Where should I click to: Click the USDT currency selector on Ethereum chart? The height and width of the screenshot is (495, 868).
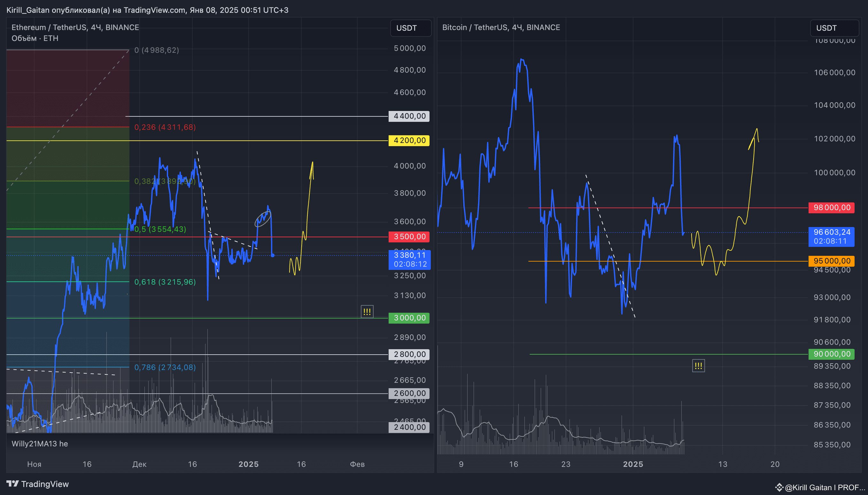(410, 28)
